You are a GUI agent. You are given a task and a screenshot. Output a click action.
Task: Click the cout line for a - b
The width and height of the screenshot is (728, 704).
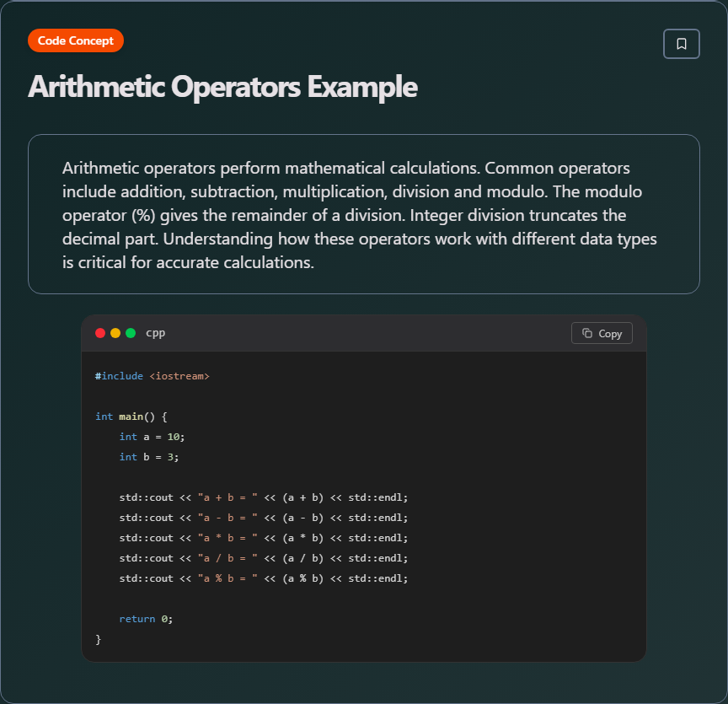[263, 518]
